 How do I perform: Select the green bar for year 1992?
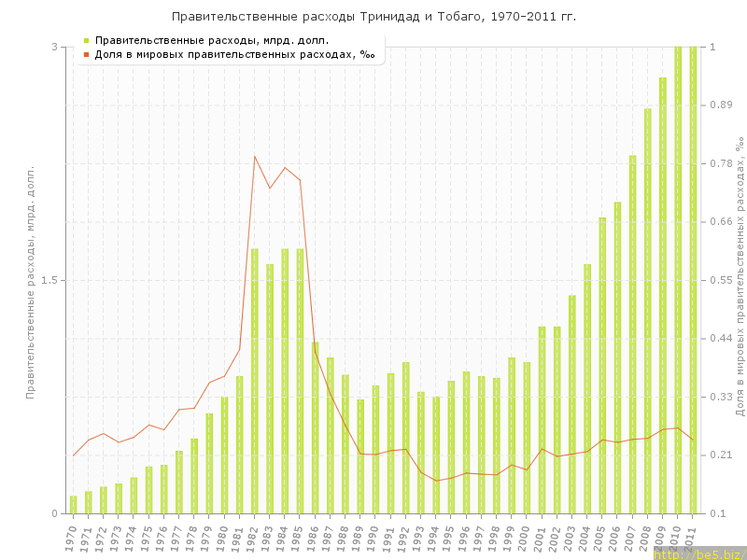pyautogui.click(x=406, y=438)
